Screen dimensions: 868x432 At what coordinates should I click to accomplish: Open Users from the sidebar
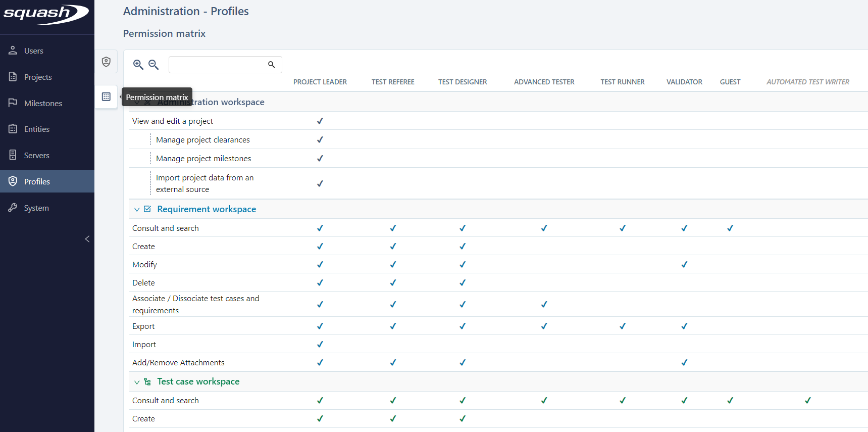point(33,51)
